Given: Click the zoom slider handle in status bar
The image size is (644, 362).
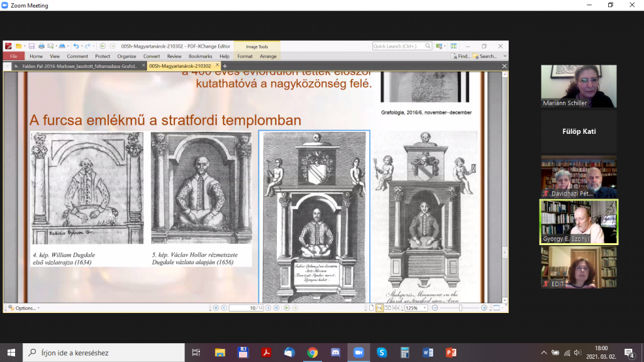Looking at the screenshot, I should (460, 308).
